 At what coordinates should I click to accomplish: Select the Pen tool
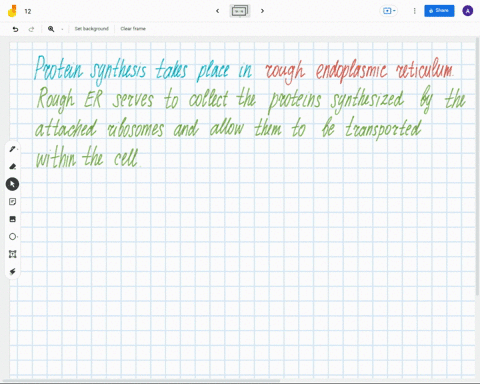(x=12, y=149)
